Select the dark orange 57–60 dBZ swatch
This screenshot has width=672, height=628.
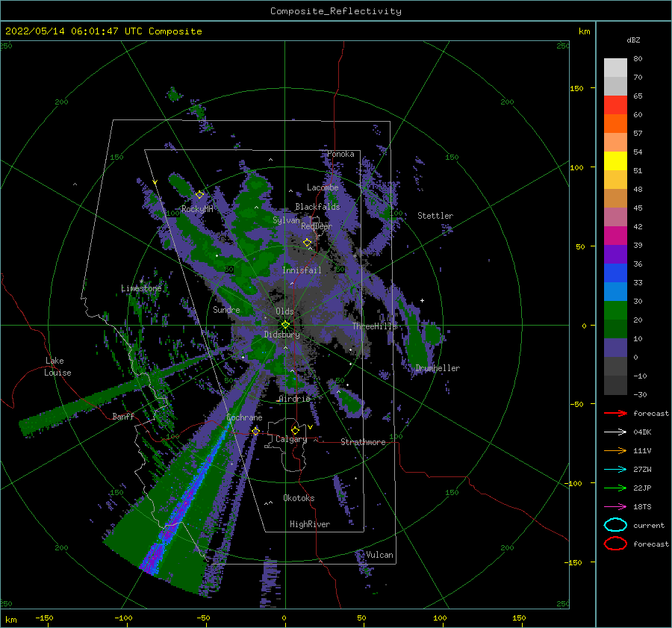(x=615, y=124)
